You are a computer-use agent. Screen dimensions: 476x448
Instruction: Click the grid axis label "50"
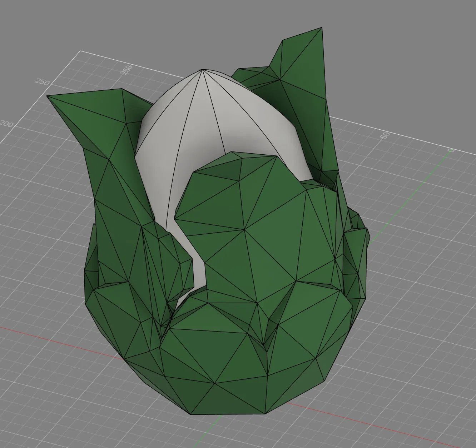tap(385, 135)
